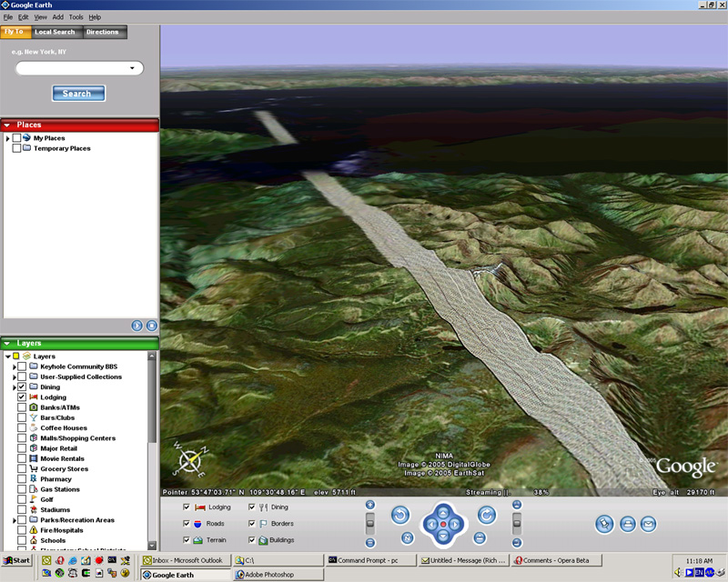Viewport: 728px width, 582px height.
Task: Click the add placemark pin icon
Action: pyautogui.click(x=605, y=524)
